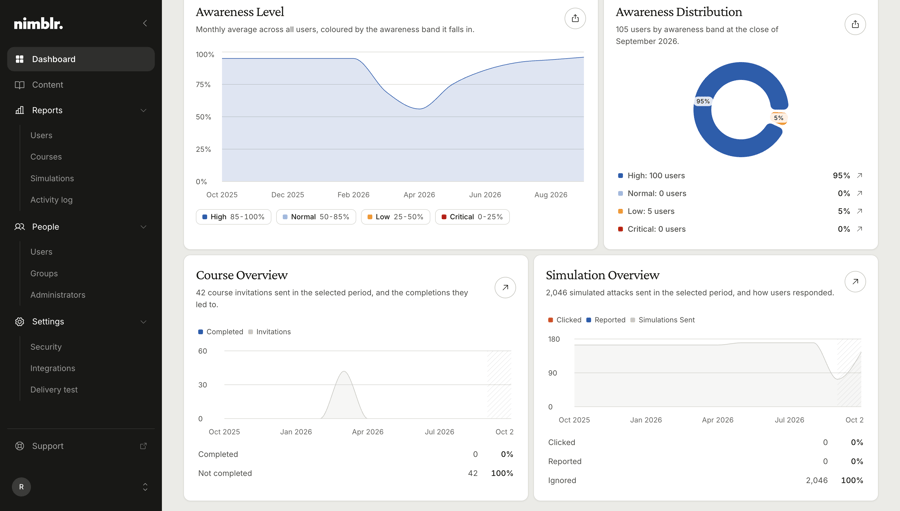Open Simulations report

[52, 179]
